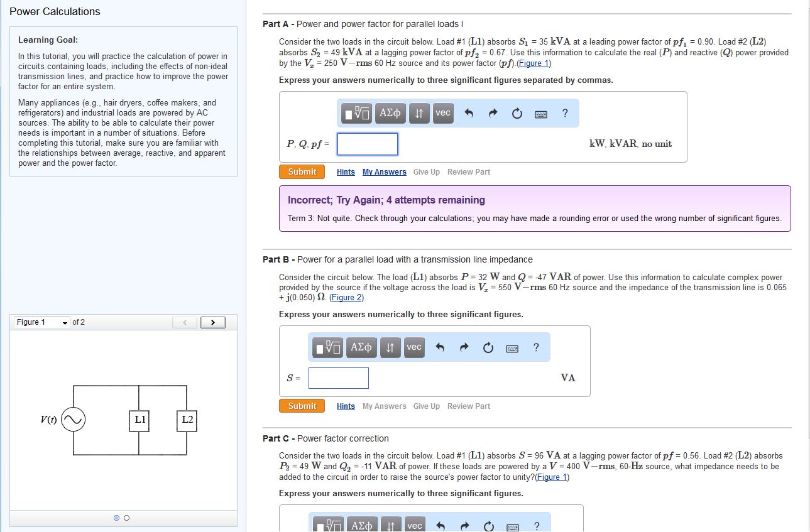
Task: Redo entry in Part C toolbar
Action: [x=464, y=526]
